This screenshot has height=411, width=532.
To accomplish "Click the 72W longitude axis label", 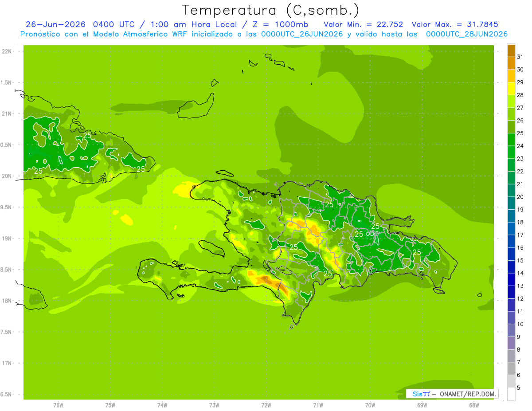I will tap(266, 405).
